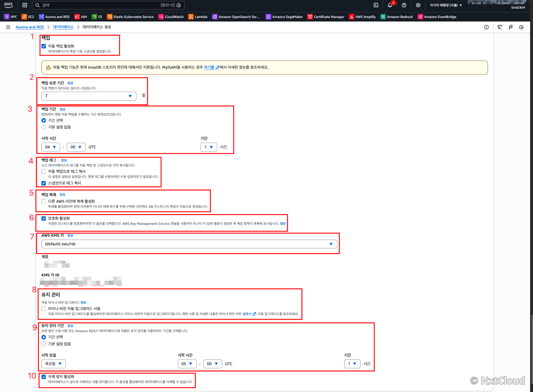Uncheck the 자동 백업 활성화 checkbox

pos(44,46)
